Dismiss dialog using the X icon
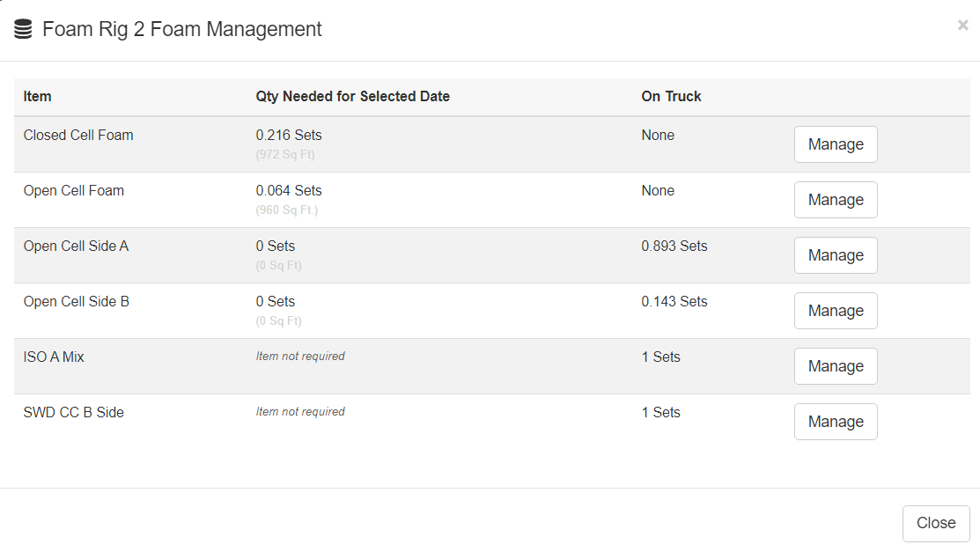Image resolution: width=980 pixels, height=552 pixels. (962, 26)
